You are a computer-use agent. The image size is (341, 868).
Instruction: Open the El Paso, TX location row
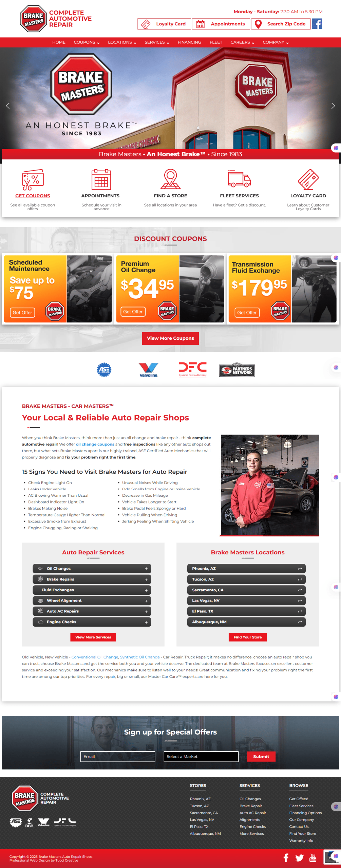[x=246, y=611]
